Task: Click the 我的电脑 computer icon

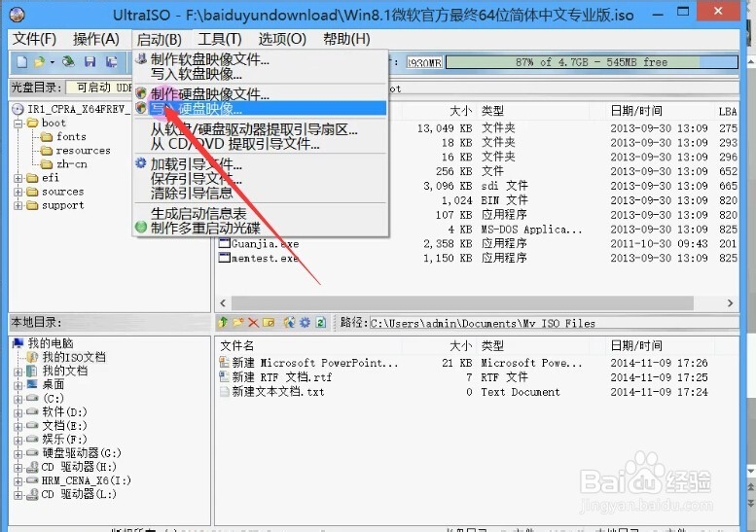Action: tap(18, 343)
